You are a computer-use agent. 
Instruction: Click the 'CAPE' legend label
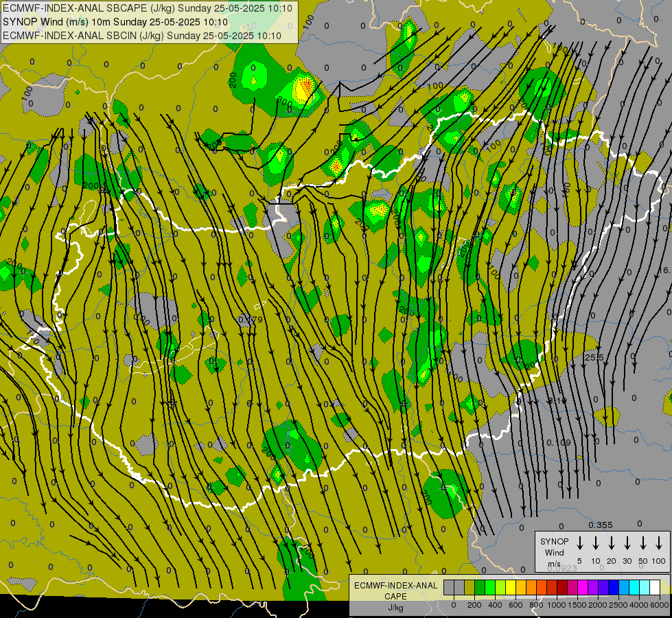point(395,596)
